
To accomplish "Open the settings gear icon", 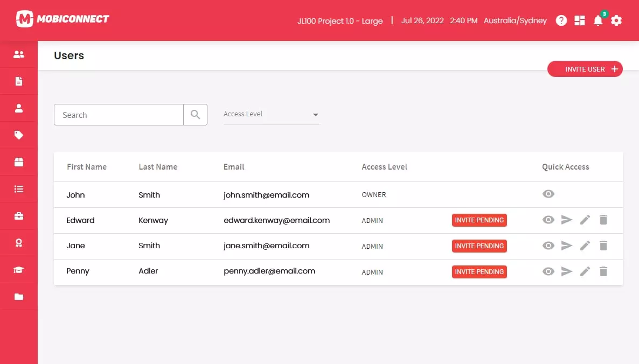I will tap(616, 20).
